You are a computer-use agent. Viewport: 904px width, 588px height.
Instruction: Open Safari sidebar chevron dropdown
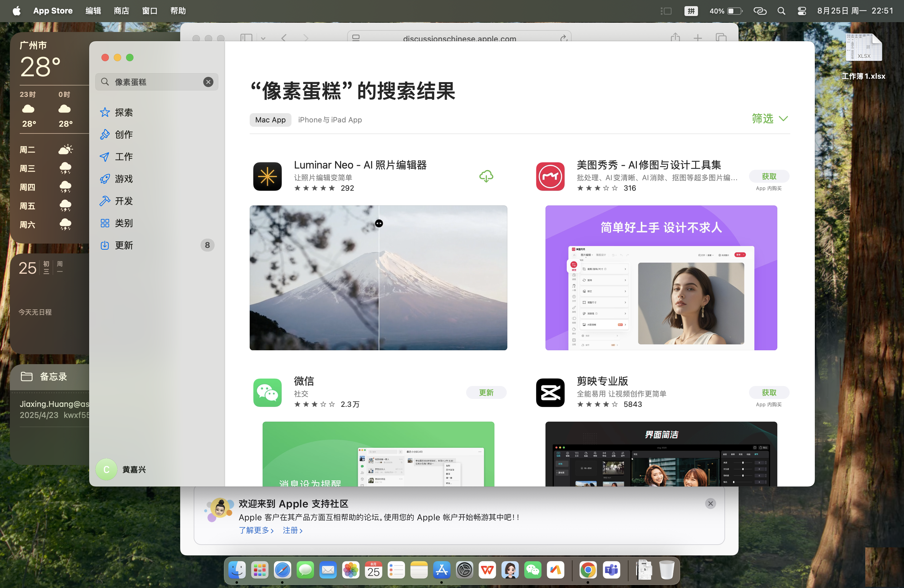pos(263,38)
